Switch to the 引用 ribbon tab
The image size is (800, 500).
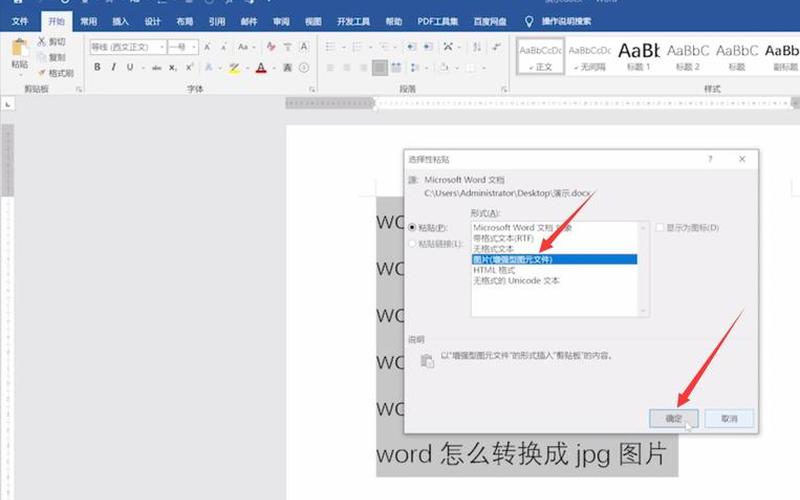point(217,21)
